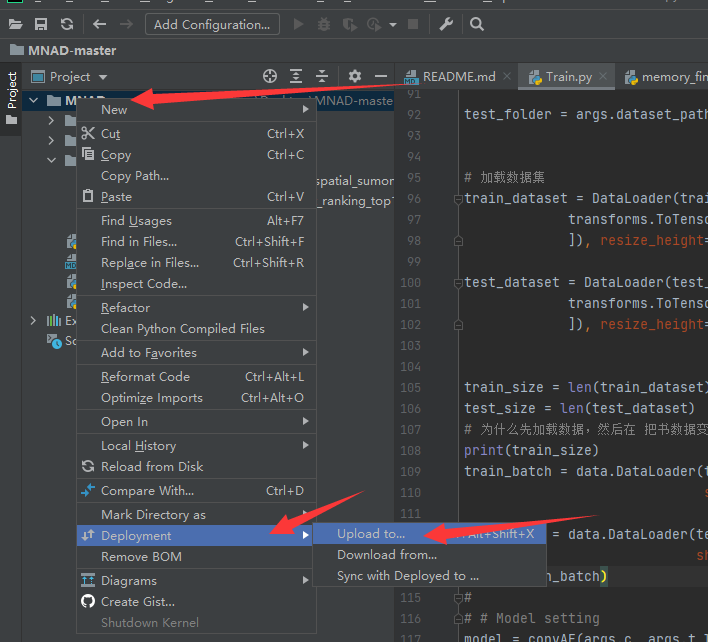Screen dimensions: 708x642
Task: Select Sync with Deployed to ...
Action: pos(429,576)
